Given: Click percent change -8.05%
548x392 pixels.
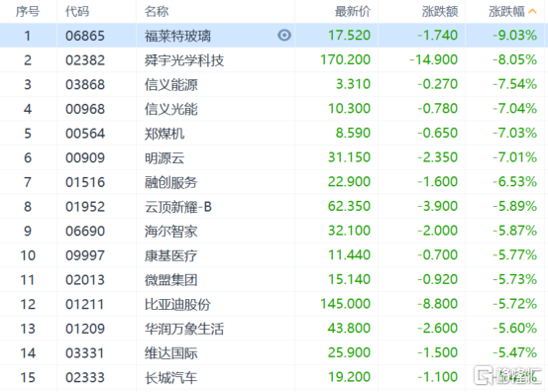Looking at the screenshot, I should pos(514,59).
